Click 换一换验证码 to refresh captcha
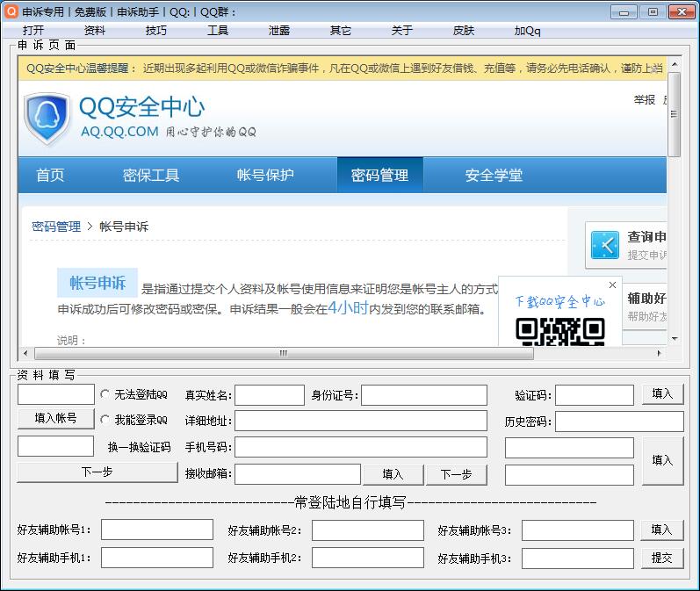This screenshot has width=700, height=591. [x=140, y=447]
